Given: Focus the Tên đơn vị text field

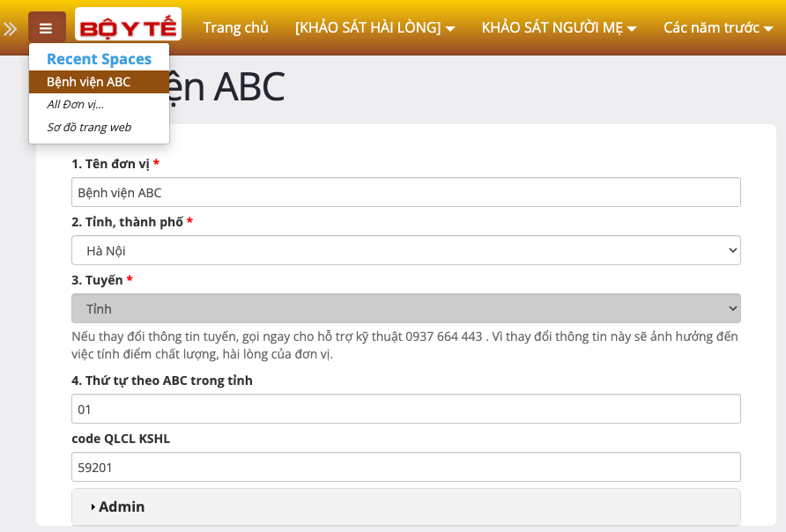Looking at the screenshot, I should (x=405, y=192).
